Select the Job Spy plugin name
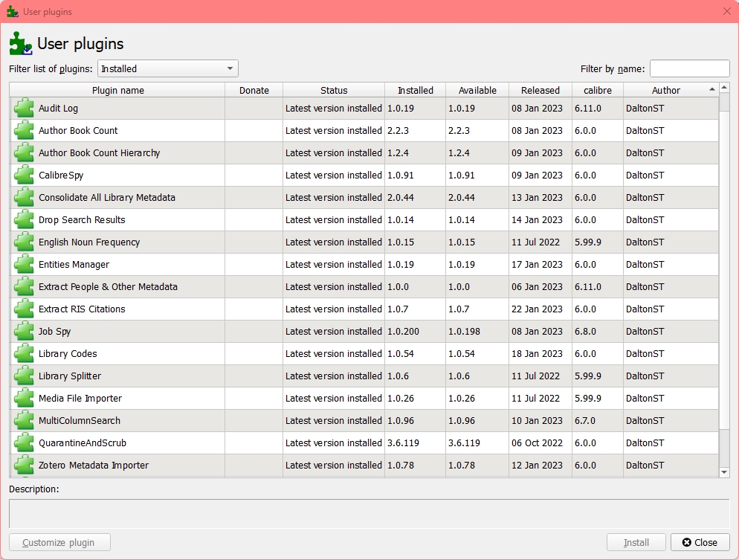This screenshot has height=560, width=739. pyautogui.click(x=55, y=332)
